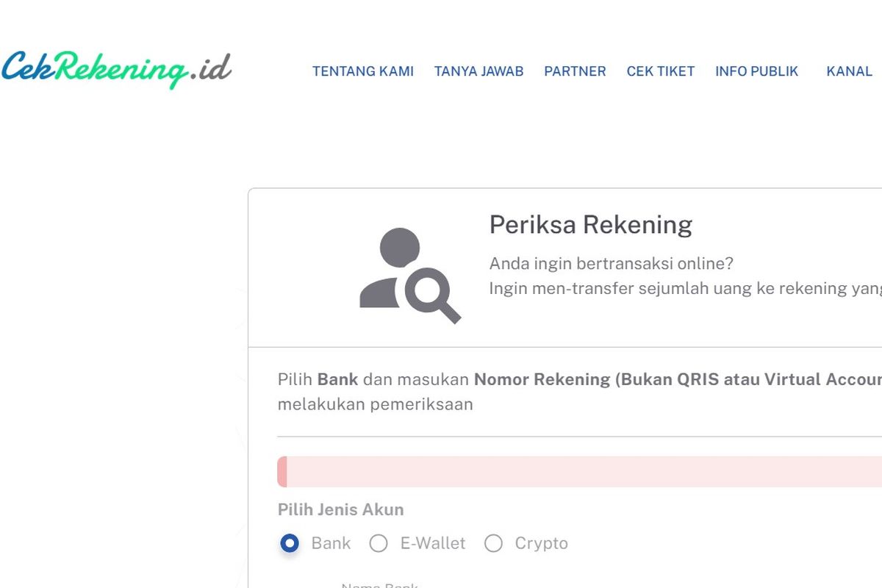The height and width of the screenshot is (588, 882).
Task: Click the Periksa Rekening heading
Action: 590,225
